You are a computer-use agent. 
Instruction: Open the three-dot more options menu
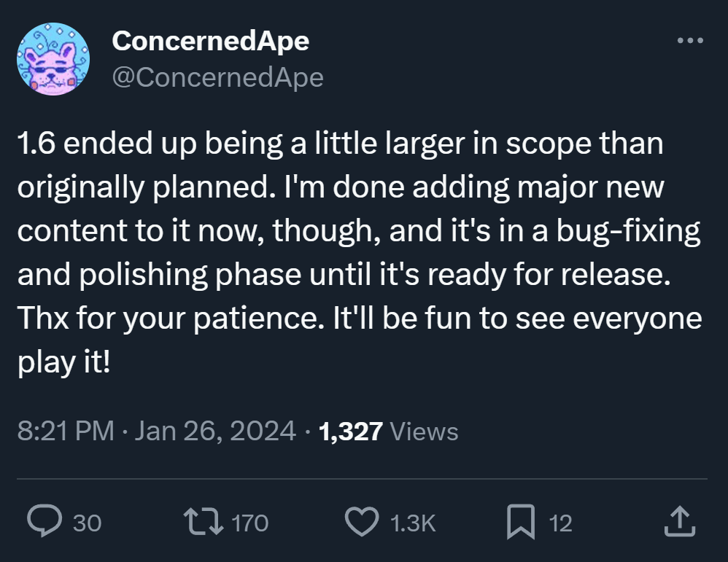point(689,42)
